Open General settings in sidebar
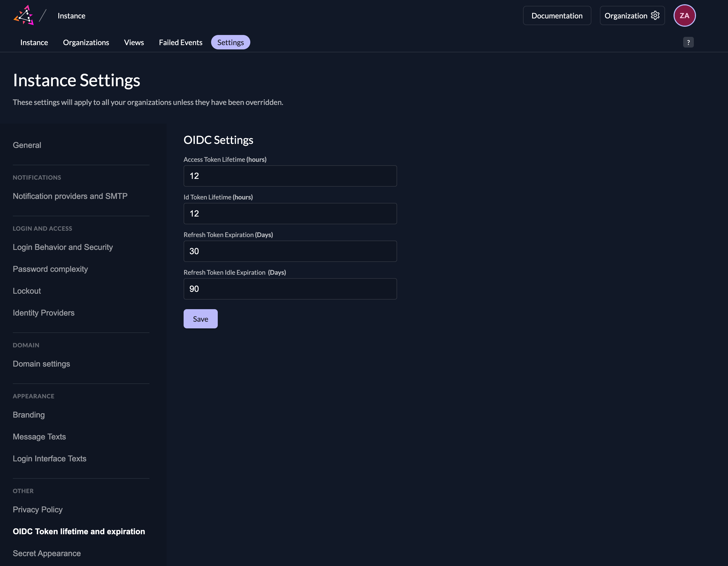The height and width of the screenshot is (566, 728). (x=27, y=145)
